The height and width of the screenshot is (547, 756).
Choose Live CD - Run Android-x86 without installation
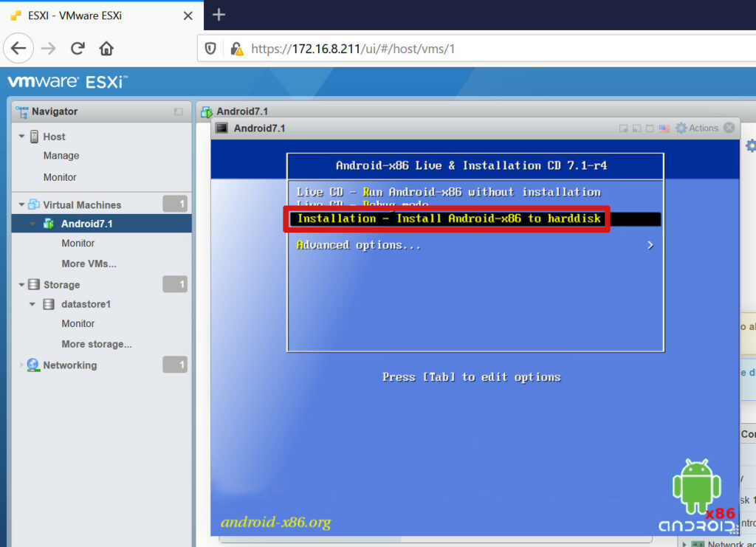click(448, 192)
